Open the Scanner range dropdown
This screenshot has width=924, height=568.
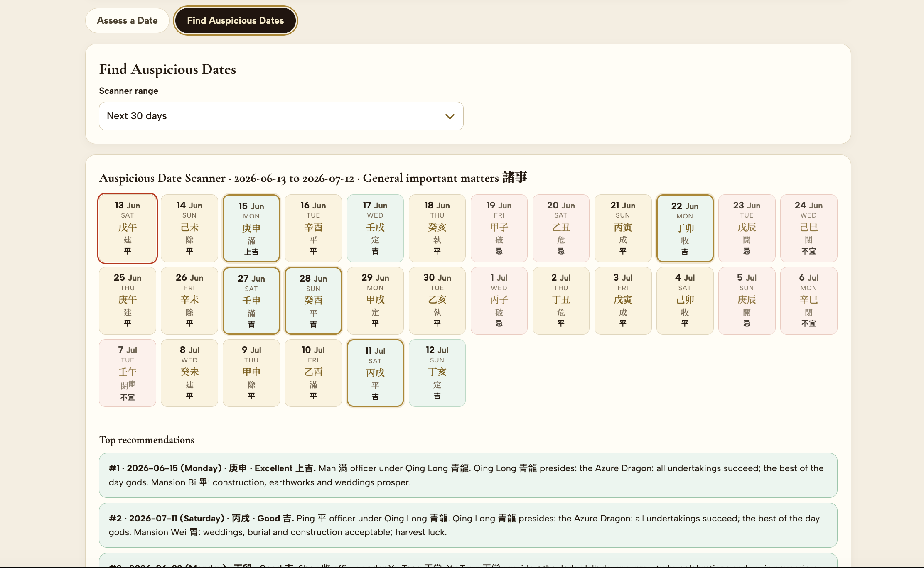click(x=281, y=116)
